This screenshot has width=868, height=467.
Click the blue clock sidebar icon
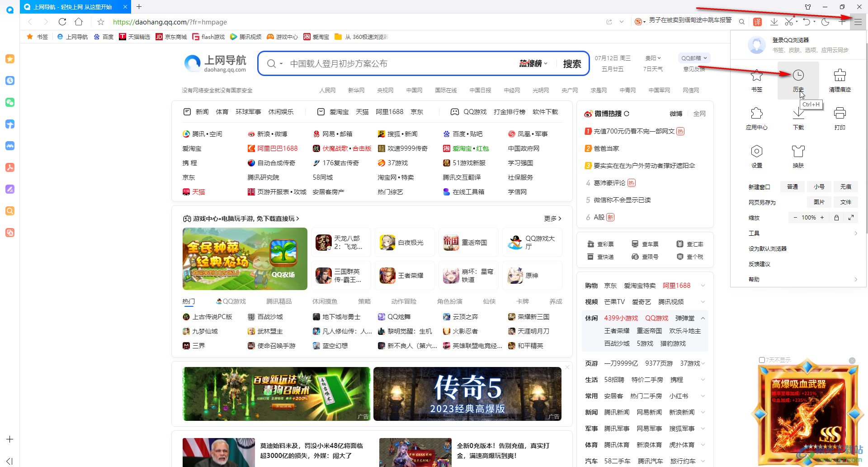[x=10, y=81]
